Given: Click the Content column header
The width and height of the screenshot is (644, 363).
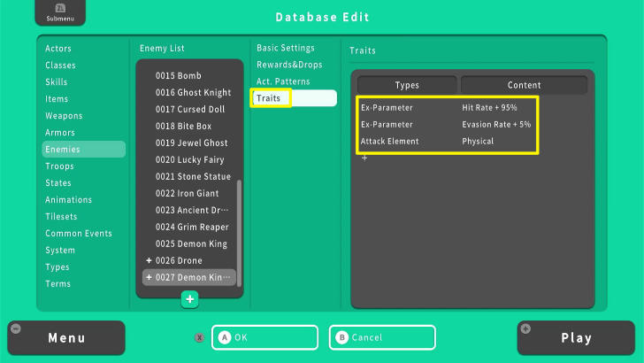Looking at the screenshot, I should coord(524,85).
